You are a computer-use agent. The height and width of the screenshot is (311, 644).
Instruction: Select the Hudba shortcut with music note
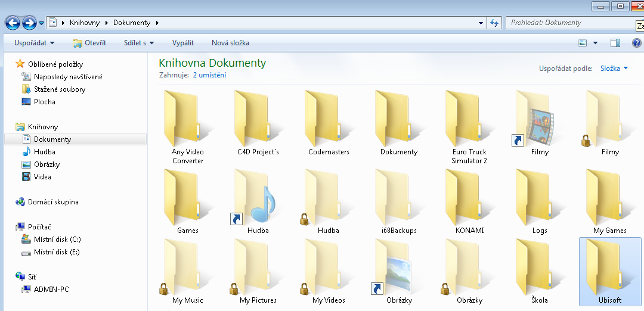click(258, 201)
